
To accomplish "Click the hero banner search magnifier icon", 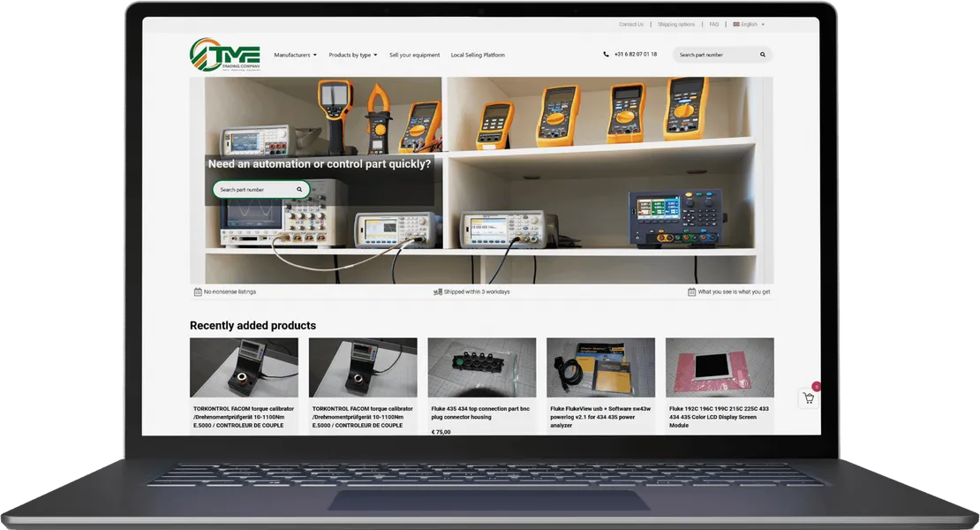I will (299, 189).
